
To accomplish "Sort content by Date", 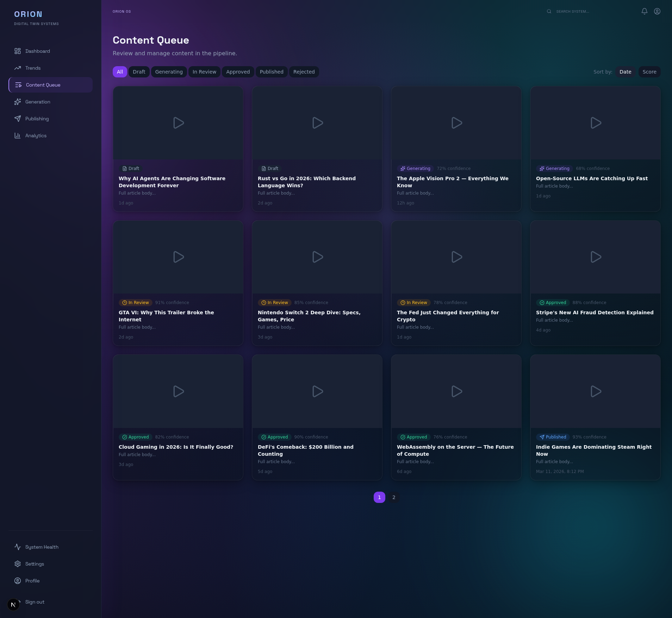I will click(625, 72).
